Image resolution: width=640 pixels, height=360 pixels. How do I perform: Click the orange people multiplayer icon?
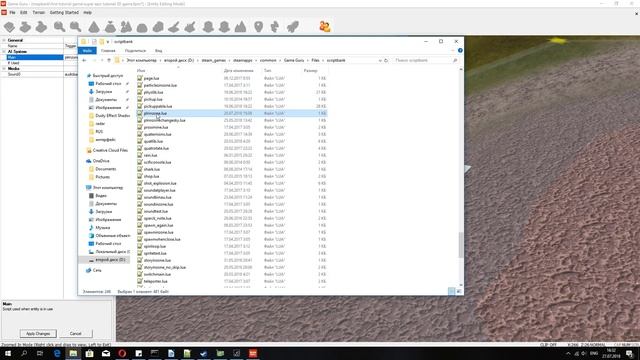click(x=325, y=27)
